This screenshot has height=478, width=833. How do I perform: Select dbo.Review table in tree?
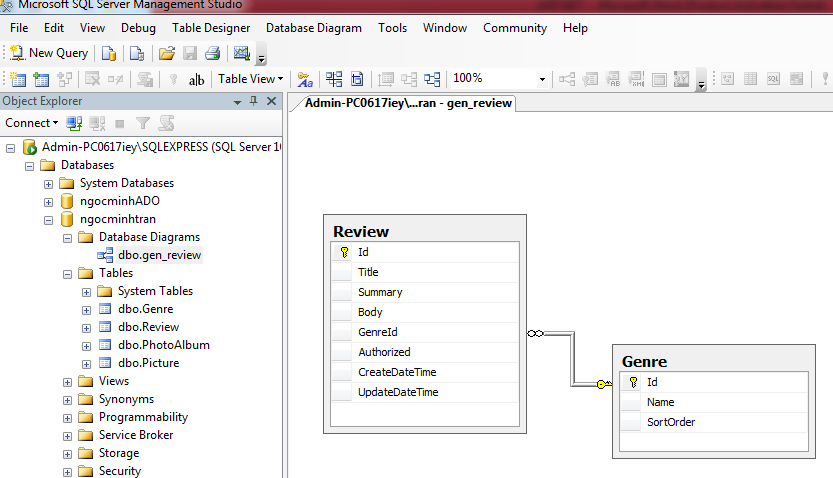(x=148, y=327)
